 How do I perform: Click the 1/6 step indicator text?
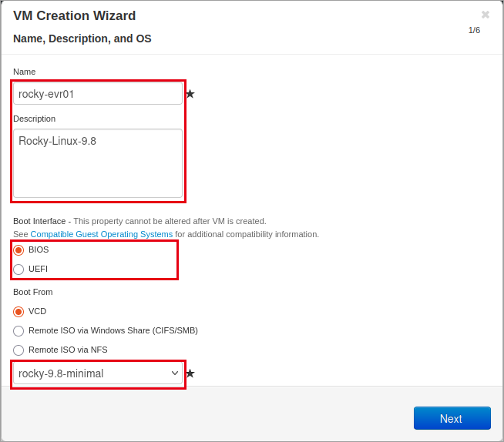[474, 30]
